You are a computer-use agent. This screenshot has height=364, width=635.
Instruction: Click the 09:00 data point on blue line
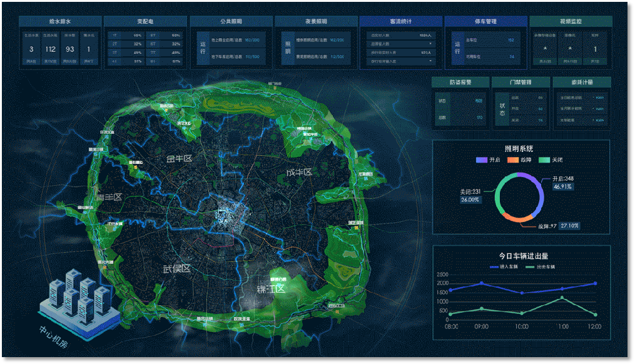481,283
